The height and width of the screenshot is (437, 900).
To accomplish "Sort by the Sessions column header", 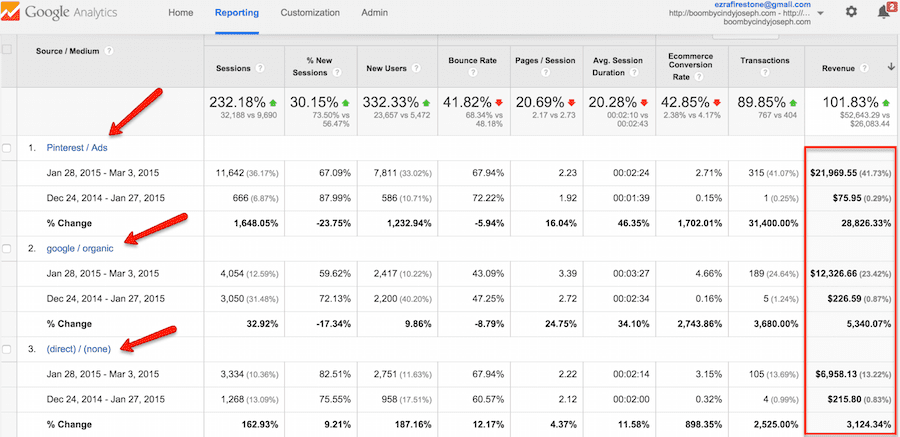I will 232,68.
